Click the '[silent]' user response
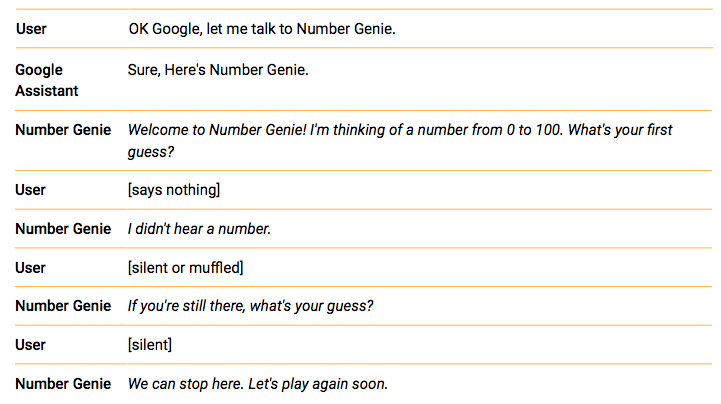 coord(150,345)
